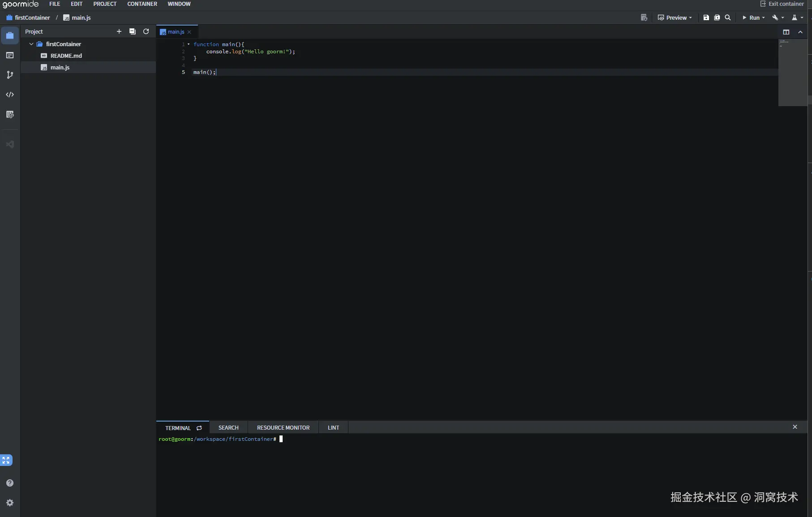Select README.md in the file tree
Screen dimensions: 812x517
click(x=88, y=56)
